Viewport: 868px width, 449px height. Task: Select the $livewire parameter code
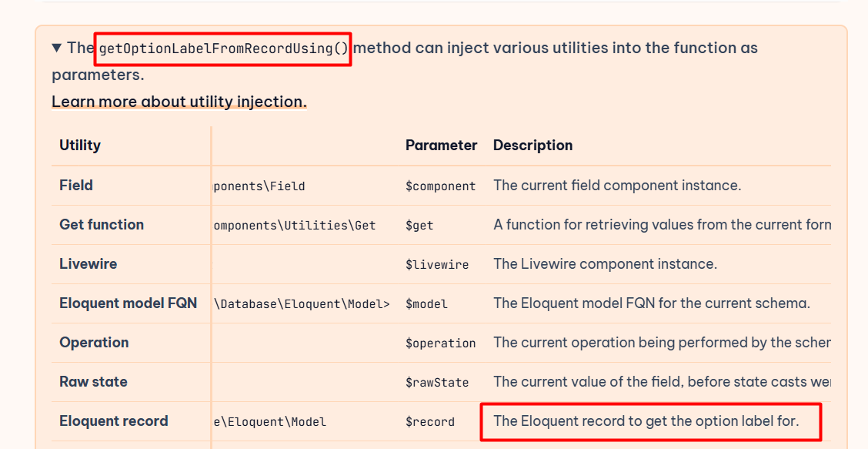437,265
